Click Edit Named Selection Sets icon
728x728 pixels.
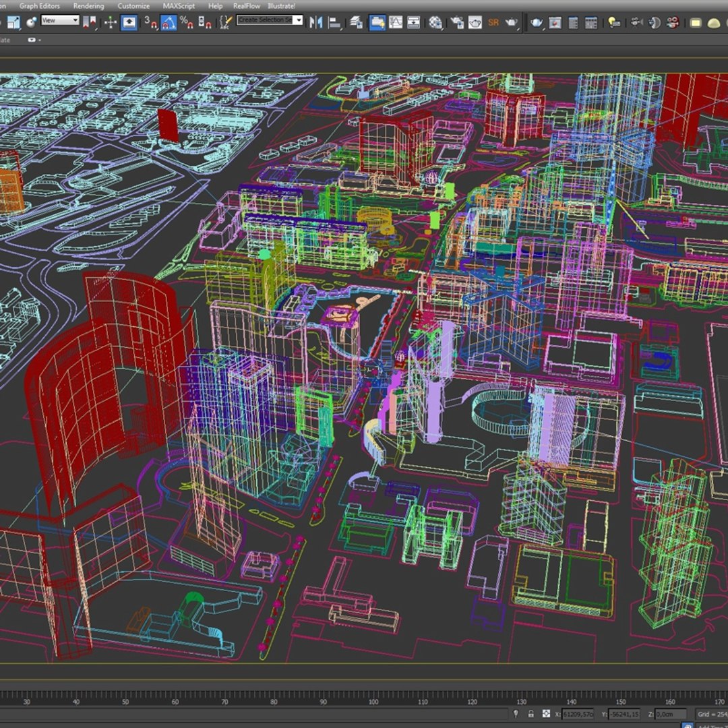(x=226, y=22)
